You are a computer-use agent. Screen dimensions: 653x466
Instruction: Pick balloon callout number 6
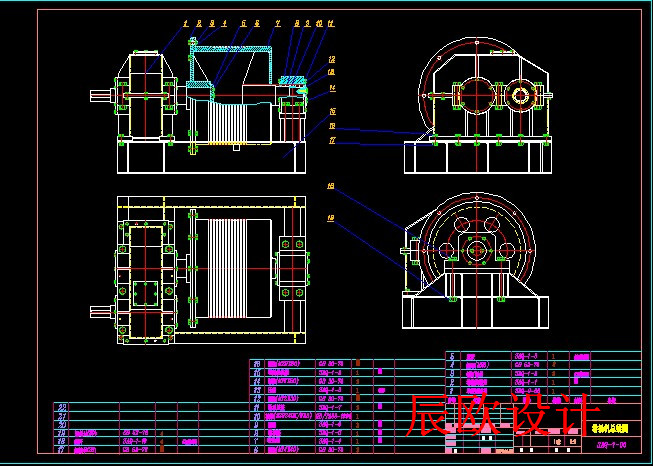pos(257,24)
